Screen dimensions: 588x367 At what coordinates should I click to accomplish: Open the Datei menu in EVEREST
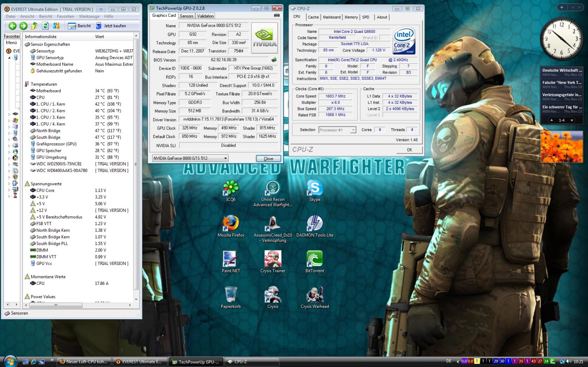point(11,16)
